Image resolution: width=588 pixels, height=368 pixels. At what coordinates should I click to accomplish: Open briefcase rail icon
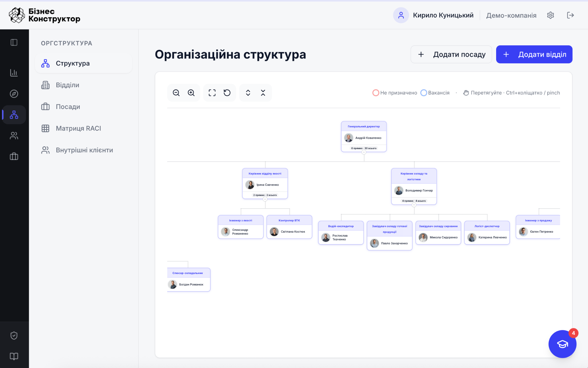[14, 156]
